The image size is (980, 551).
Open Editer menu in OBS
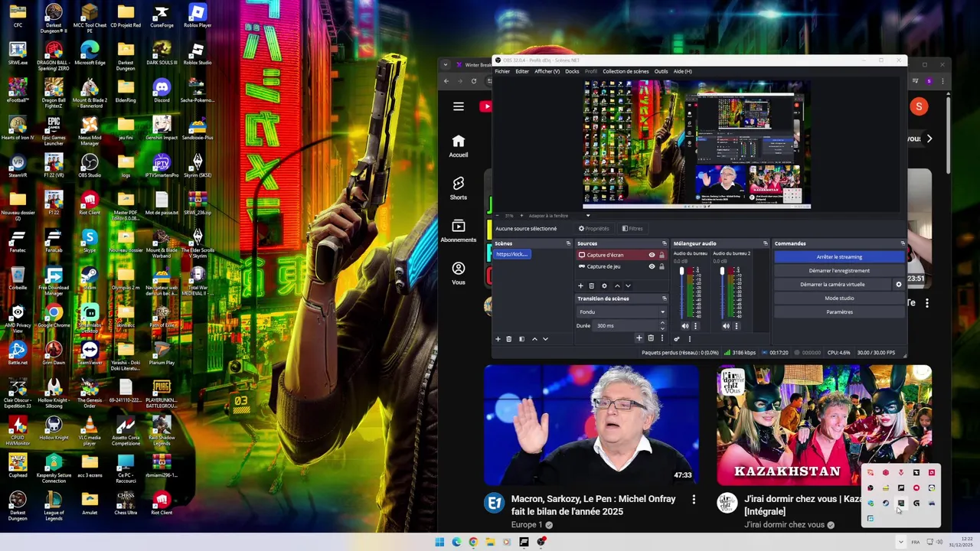pos(522,71)
